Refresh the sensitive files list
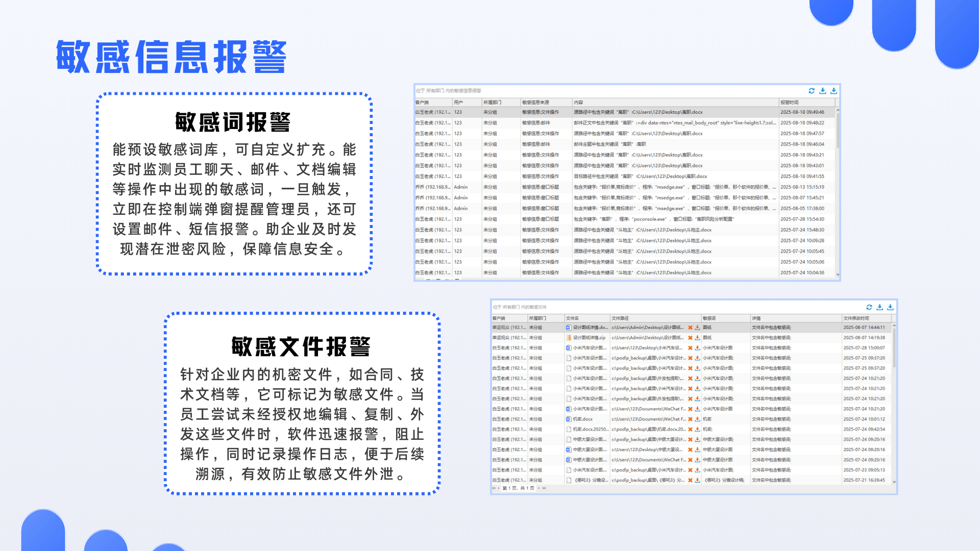980x551 pixels. click(x=868, y=307)
